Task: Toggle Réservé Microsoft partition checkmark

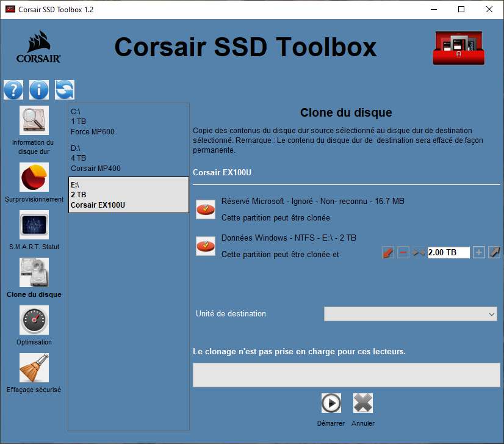Action: [206, 209]
